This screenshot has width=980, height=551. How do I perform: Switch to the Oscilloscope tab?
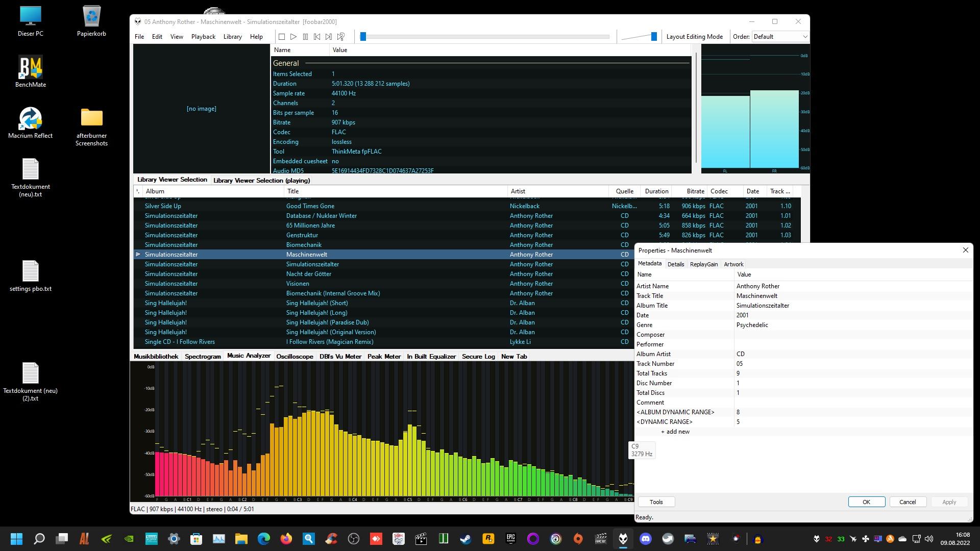295,357
